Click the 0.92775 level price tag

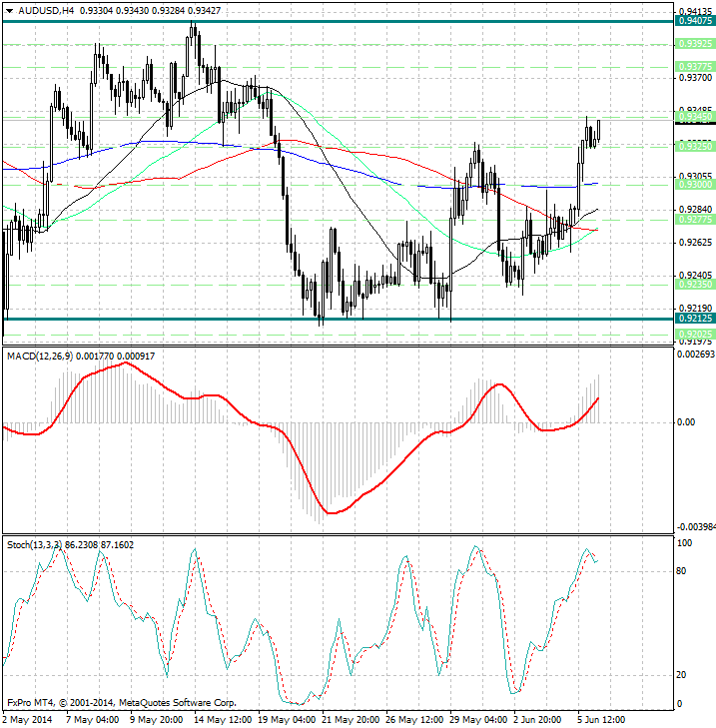(694, 219)
